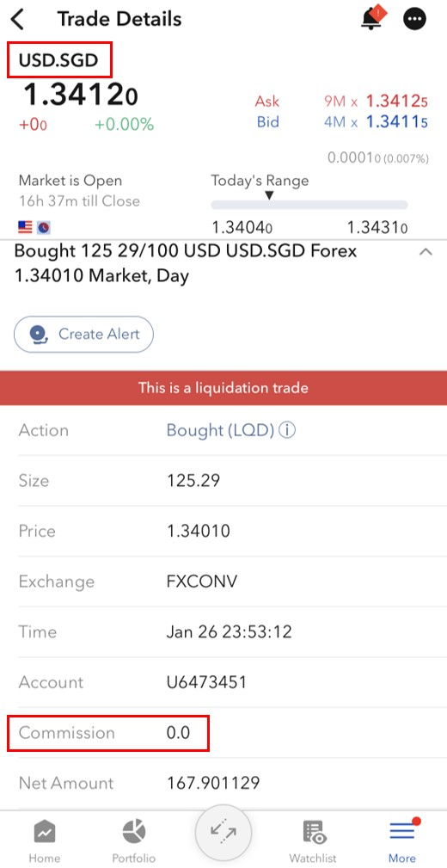Tap the Ask price 1.34125
The height and width of the screenshot is (868, 447).
pos(397,102)
